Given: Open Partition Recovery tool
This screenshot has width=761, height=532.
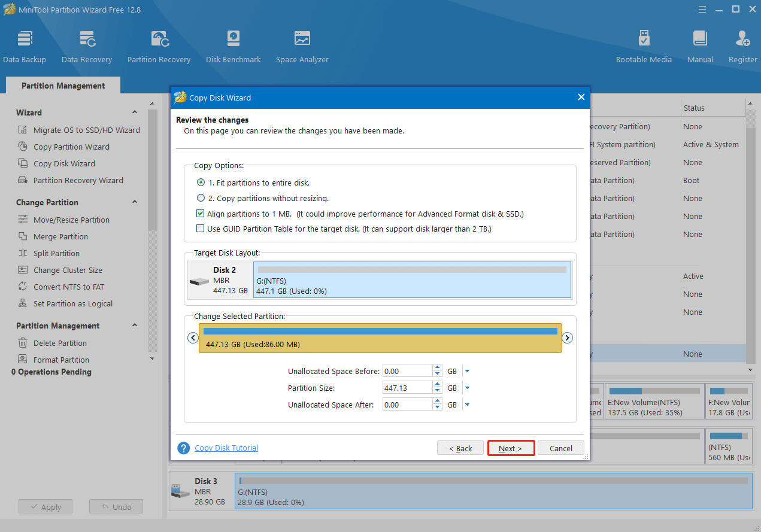Looking at the screenshot, I should (159, 47).
